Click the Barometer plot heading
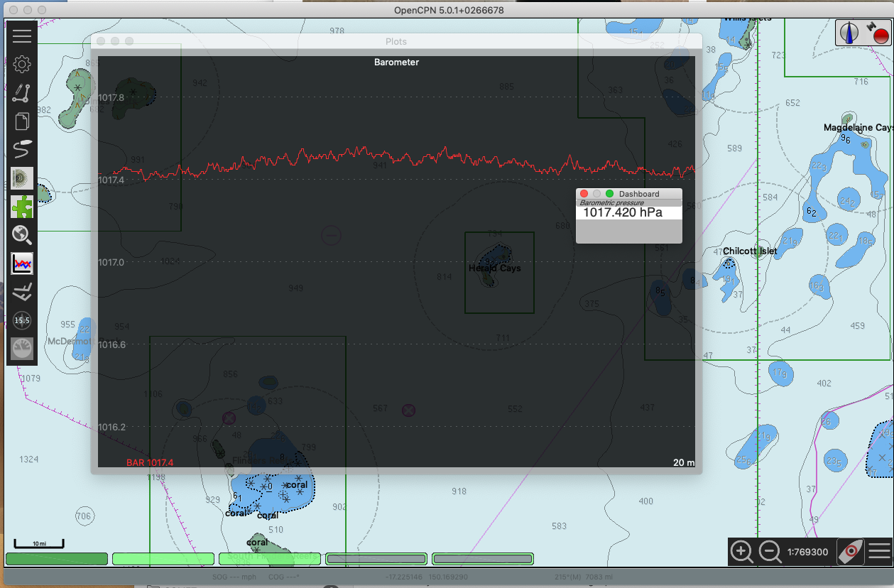 pyautogui.click(x=396, y=62)
